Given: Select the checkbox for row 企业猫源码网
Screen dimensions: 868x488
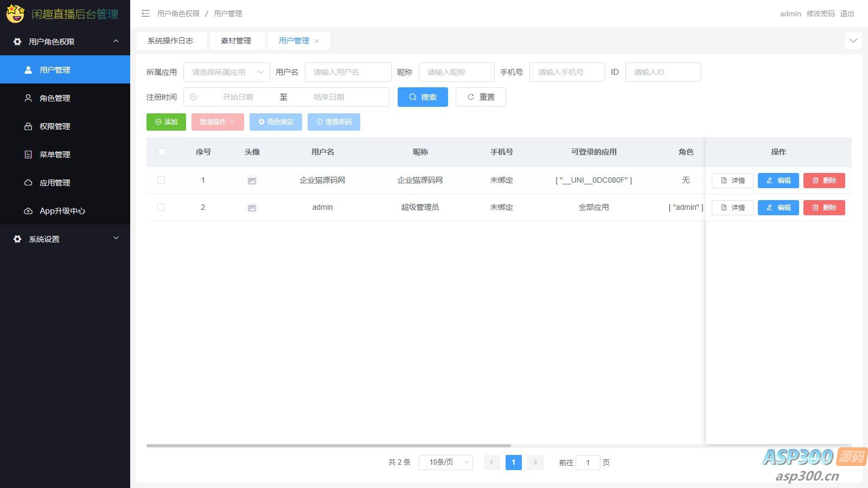Looking at the screenshot, I should tap(161, 180).
